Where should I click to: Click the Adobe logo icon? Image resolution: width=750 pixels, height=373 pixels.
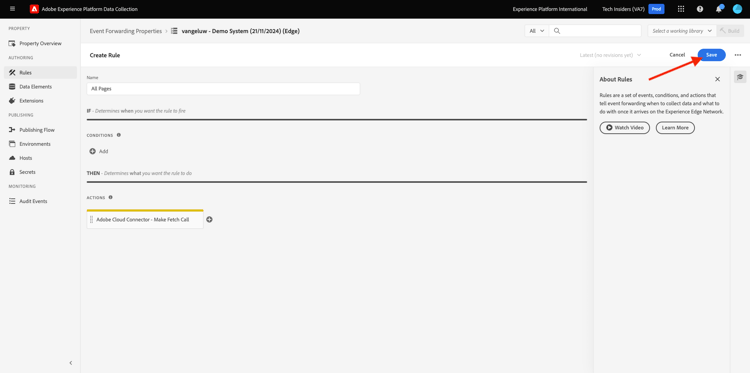(x=34, y=9)
